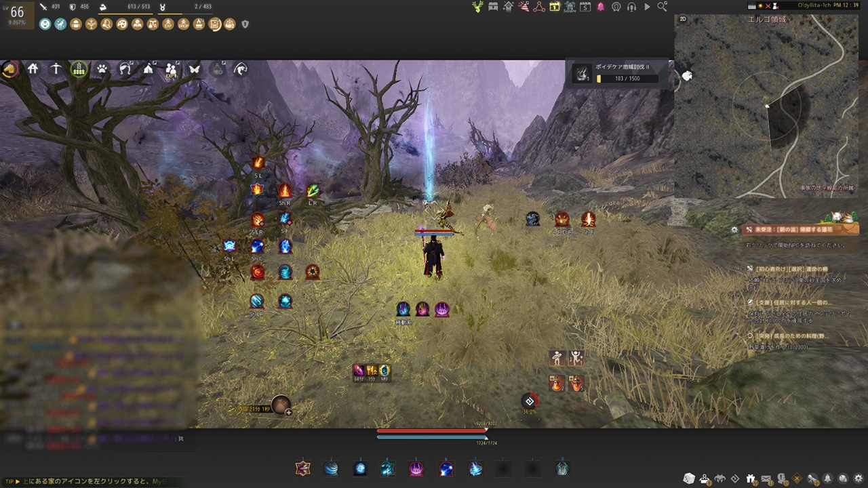The width and height of the screenshot is (868, 488).
Task: Select the S L skill icon
Action: pos(258,163)
